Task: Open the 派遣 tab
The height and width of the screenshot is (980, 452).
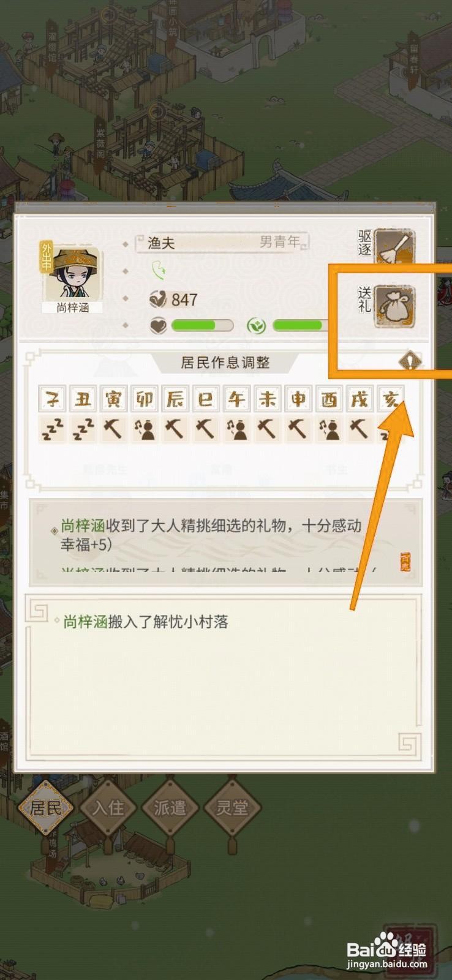Action: tap(170, 807)
